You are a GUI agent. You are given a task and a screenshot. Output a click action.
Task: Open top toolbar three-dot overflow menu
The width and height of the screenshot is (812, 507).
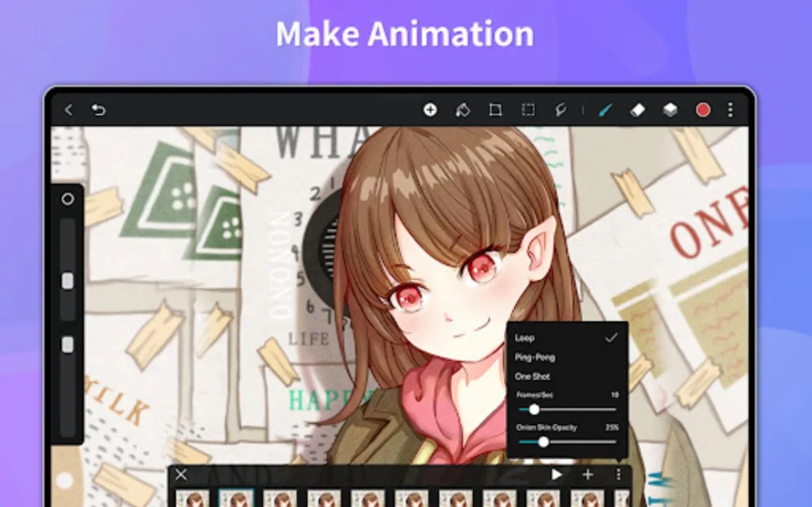click(731, 110)
